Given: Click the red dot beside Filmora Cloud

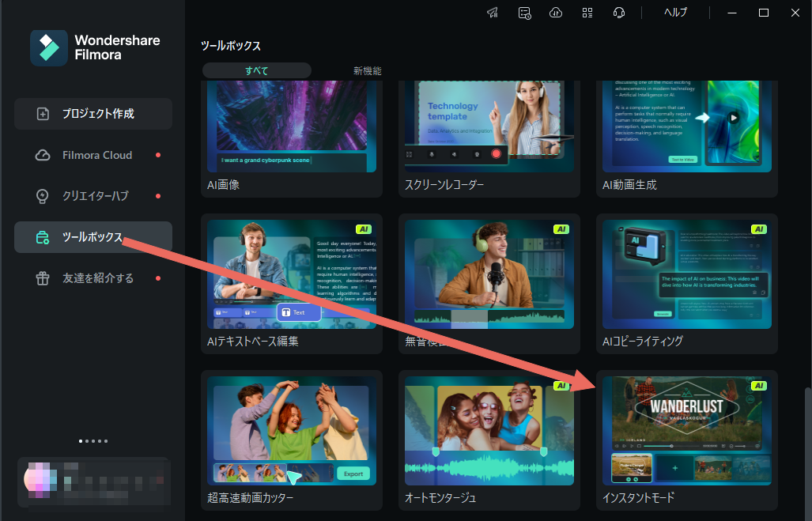Looking at the screenshot, I should pos(158,155).
